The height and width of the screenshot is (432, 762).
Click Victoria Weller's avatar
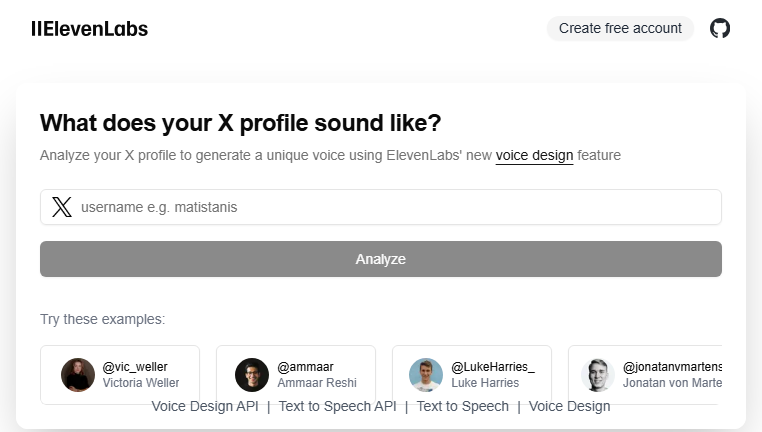[78, 375]
